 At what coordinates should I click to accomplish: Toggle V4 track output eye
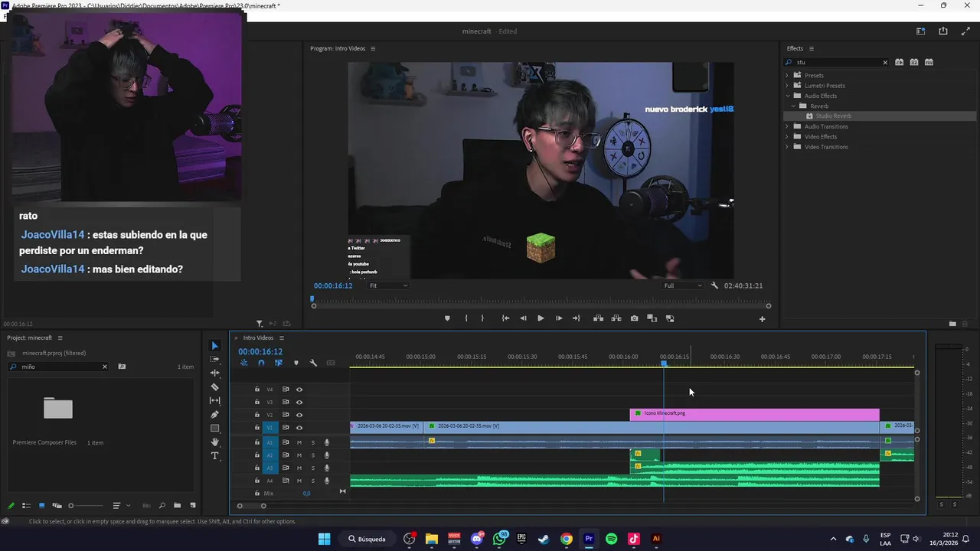299,390
